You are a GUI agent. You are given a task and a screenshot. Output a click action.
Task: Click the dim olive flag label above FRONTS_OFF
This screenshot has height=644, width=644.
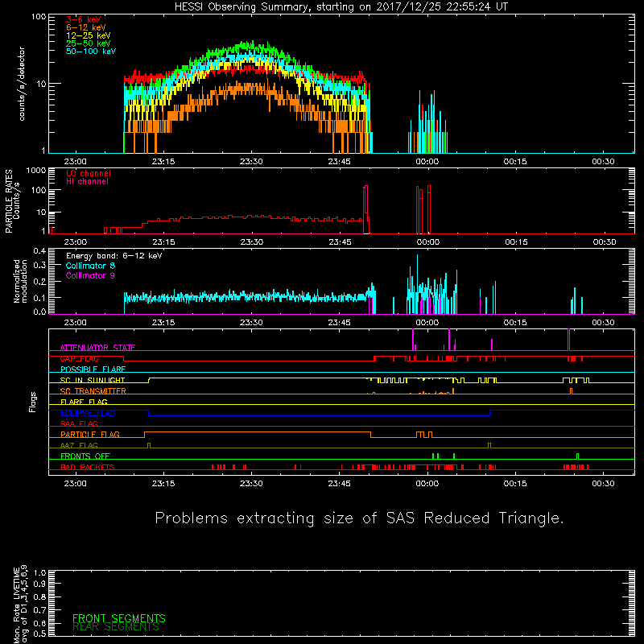79,445
